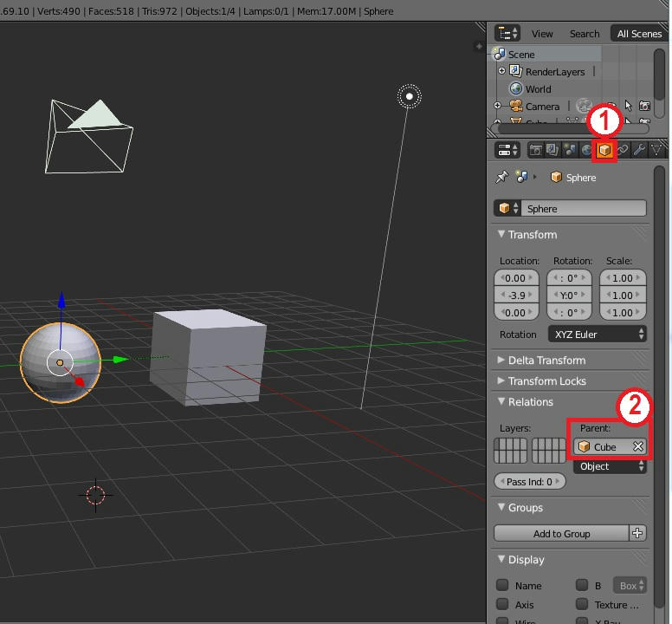Toggle renderability camera icon for Camera row
Viewport: 672px width, 624px height.
click(x=644, y=106)
